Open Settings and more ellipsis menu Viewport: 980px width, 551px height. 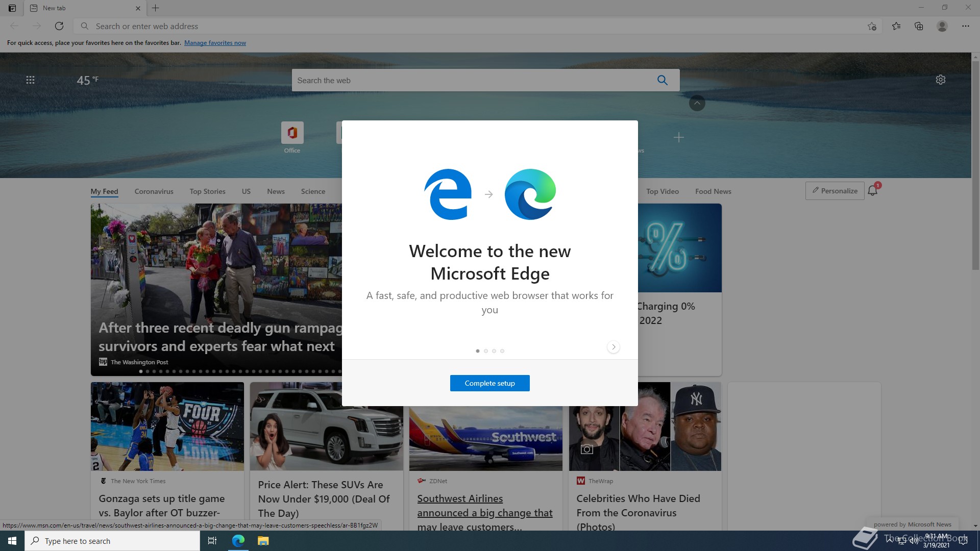(x=966, y=26)
